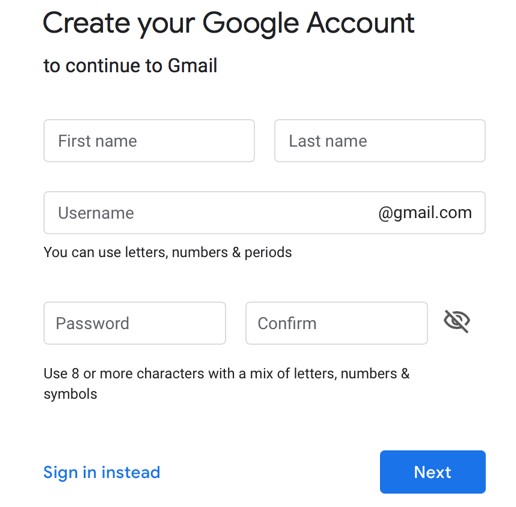This screenshot has width=516, height=507.
Task: Click the Next button
Action: pyautogui.click(x=433, y=472)
